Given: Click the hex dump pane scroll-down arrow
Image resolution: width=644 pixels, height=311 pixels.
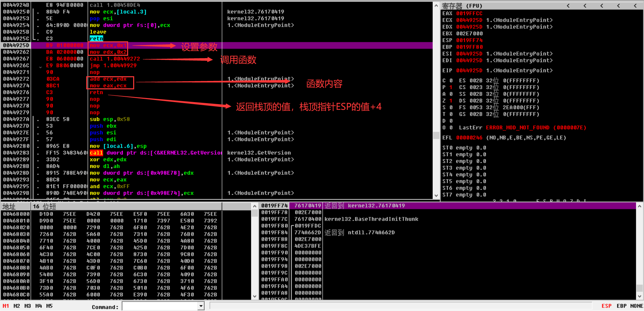Looking at the screenshot, I should pos(255,296).
